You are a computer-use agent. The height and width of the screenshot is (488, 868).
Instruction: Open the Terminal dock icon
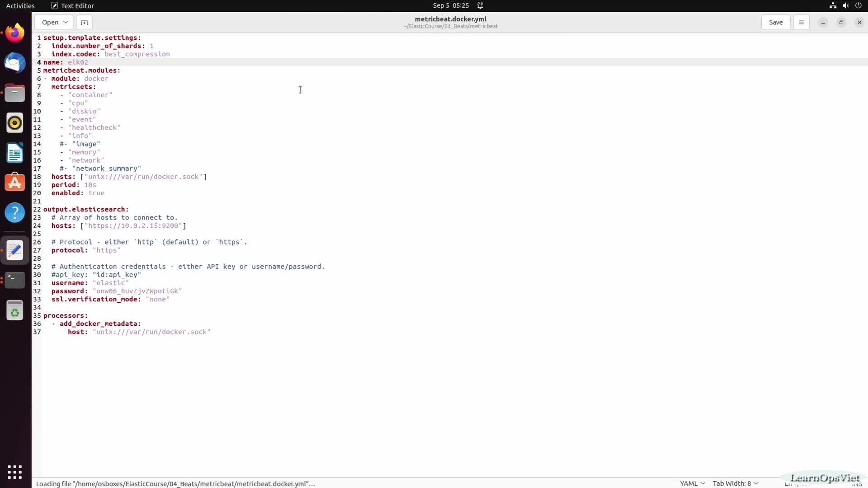click(x=15, y=280)
